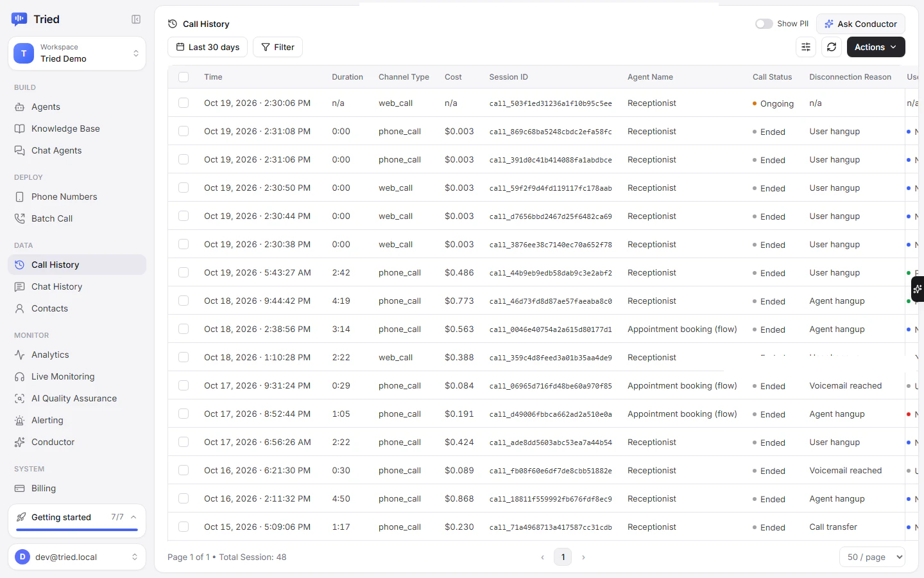Open the floating sparkle assistant tab
The width and height of the screenshot is (924, 578).
918,289
